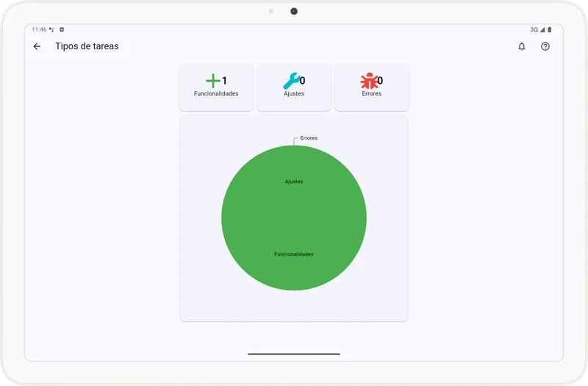Tap the 11:46 clock in status bar
Image resolution: width=588 pixels, height=386 pixels.
[x=39, y=30]
